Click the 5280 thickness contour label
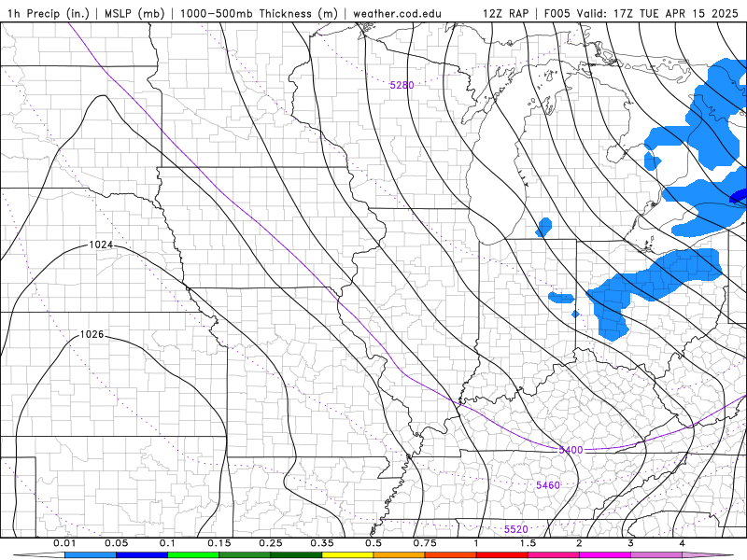Viewport: 747px width, 560px height. [x=402, y=85]
